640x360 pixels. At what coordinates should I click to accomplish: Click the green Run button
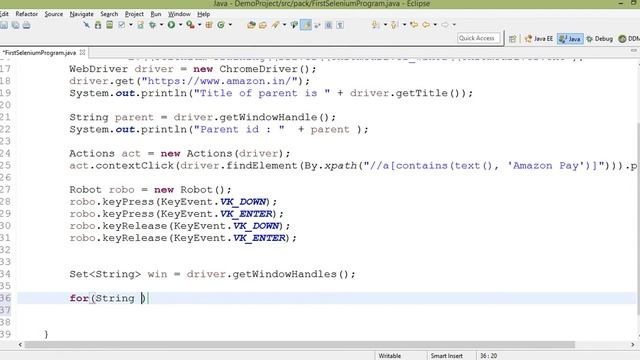[x=171, y=25]
